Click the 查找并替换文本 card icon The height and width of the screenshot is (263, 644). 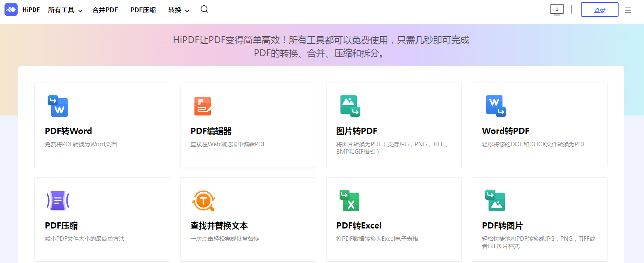click(203, 201)
